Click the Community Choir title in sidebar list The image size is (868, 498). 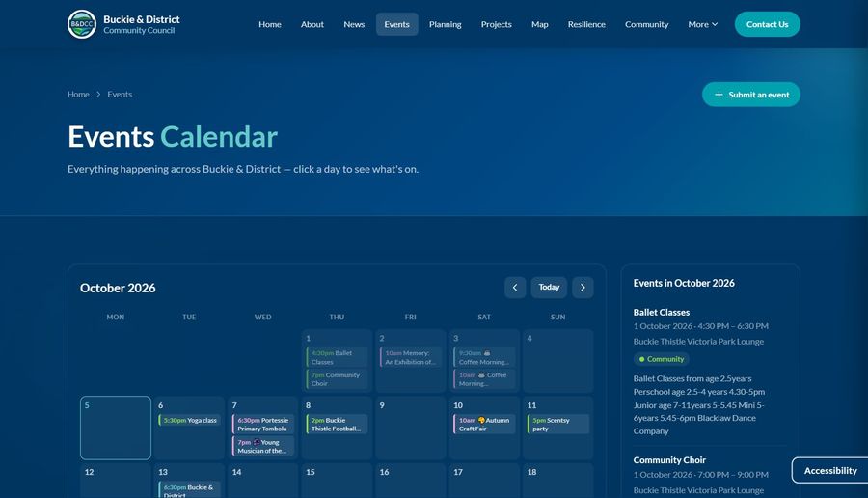click(x=669, y=460)
